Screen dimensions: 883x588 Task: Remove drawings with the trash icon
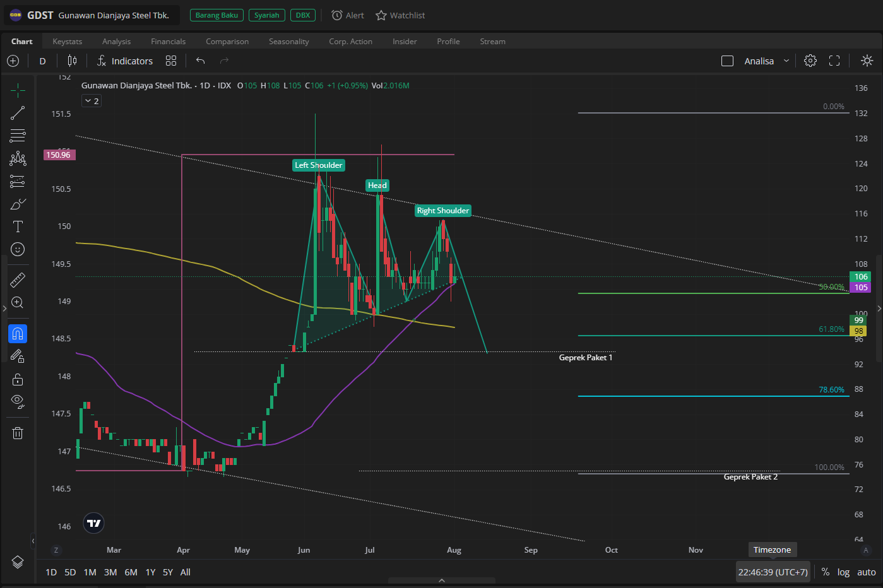click(18, 433)
